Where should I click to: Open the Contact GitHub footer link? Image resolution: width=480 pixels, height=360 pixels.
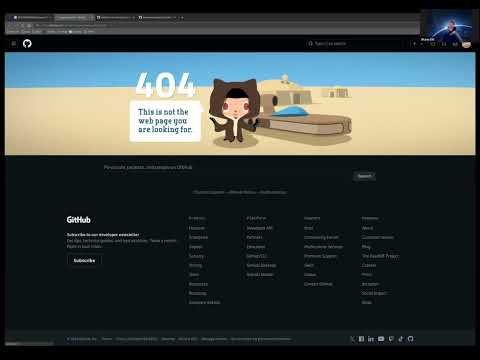[x=318, y=284]
